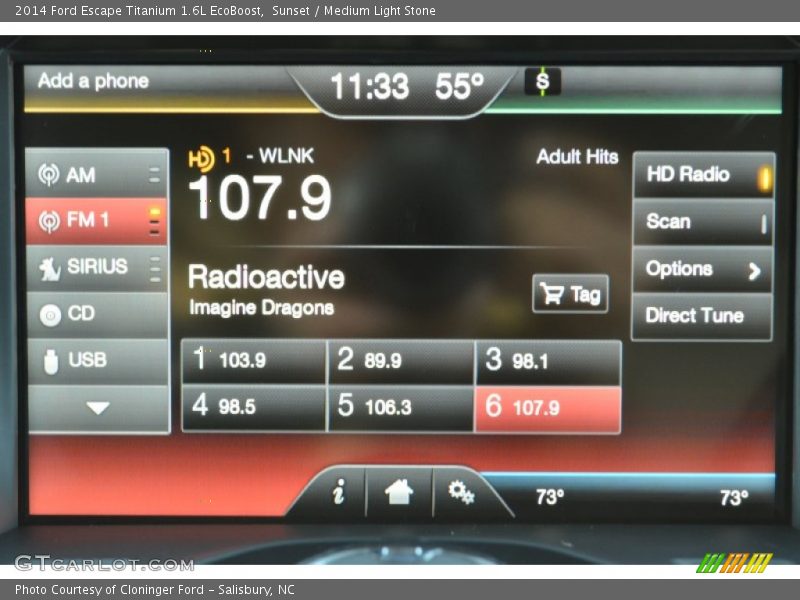This screenshot has width=800, height=600.
Task: Tap the home screen icon
Action: coord(398,491)
